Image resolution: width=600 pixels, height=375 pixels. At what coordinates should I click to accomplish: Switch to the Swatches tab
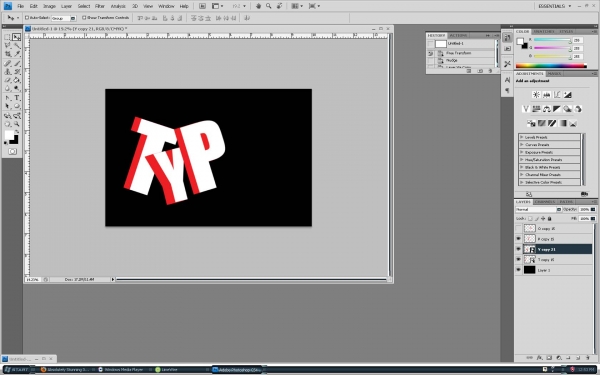[x=544, y=31]
